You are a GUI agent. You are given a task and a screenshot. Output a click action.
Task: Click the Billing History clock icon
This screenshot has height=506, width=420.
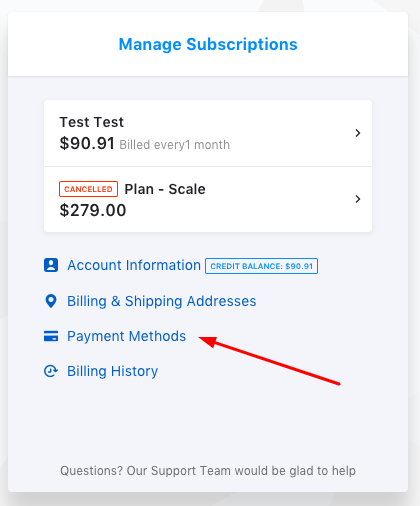click(51, 371)
